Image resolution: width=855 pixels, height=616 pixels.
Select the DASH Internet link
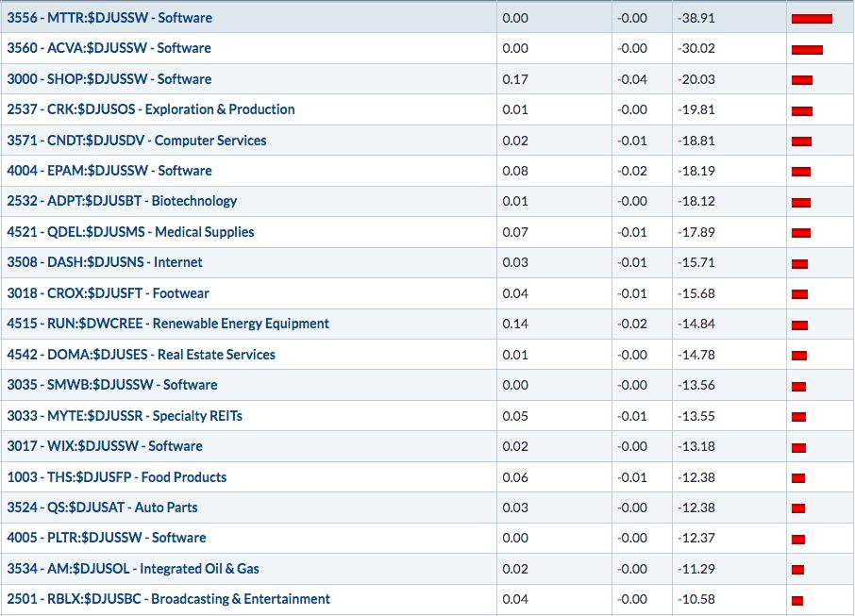click(105, 262)
